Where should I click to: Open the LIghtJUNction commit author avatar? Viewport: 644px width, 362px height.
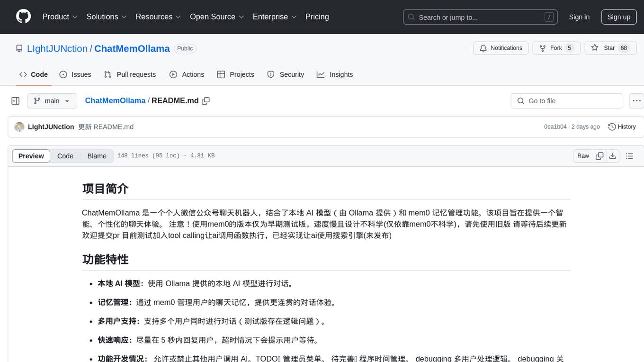coord(19,127)
